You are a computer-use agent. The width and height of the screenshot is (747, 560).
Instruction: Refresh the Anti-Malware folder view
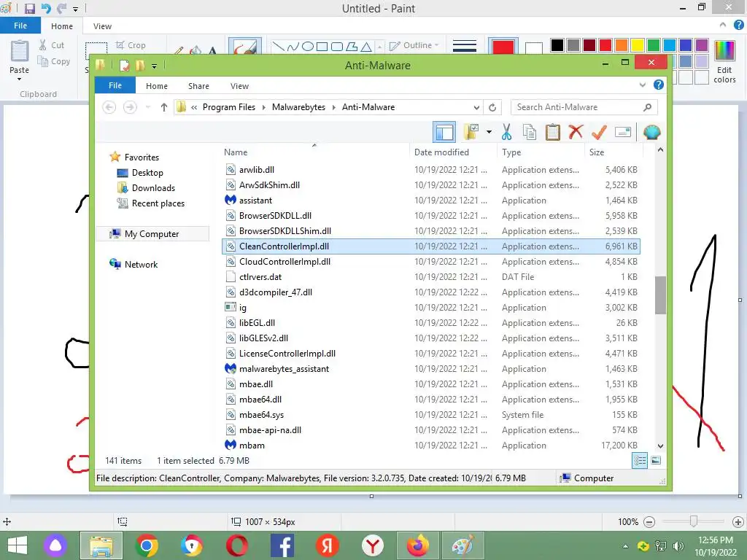492,107
